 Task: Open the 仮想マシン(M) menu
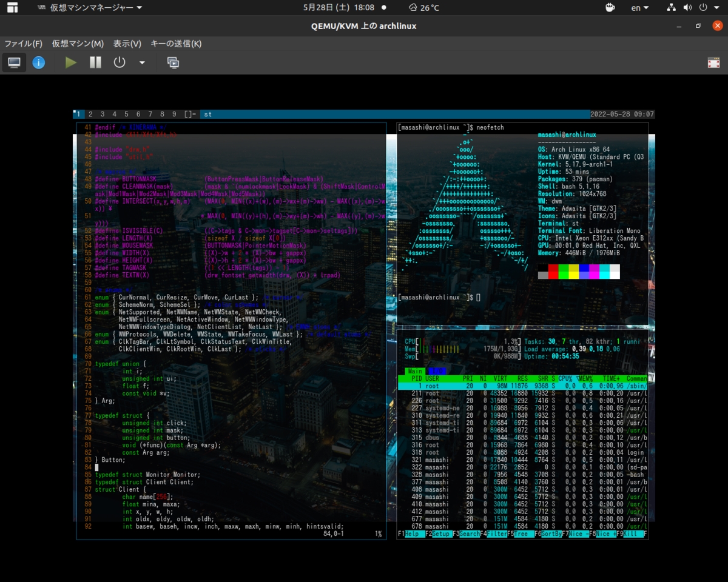coord(78,44)
